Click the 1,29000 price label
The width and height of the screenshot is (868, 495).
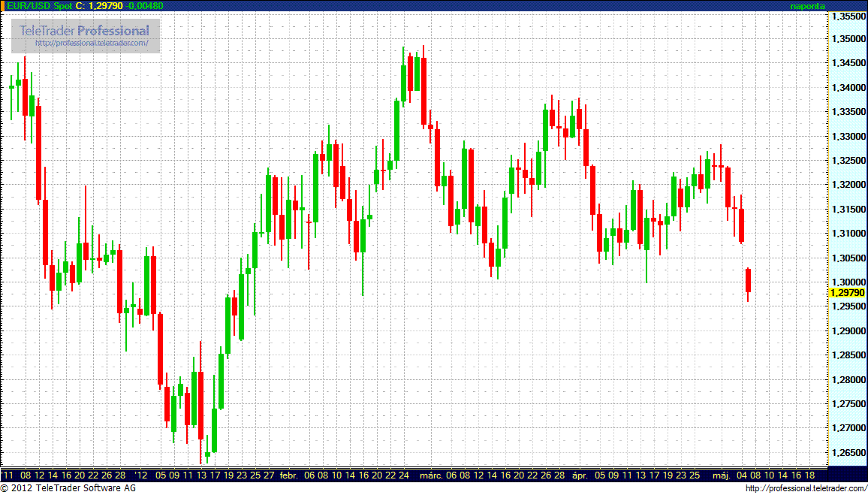click(847, 331)
